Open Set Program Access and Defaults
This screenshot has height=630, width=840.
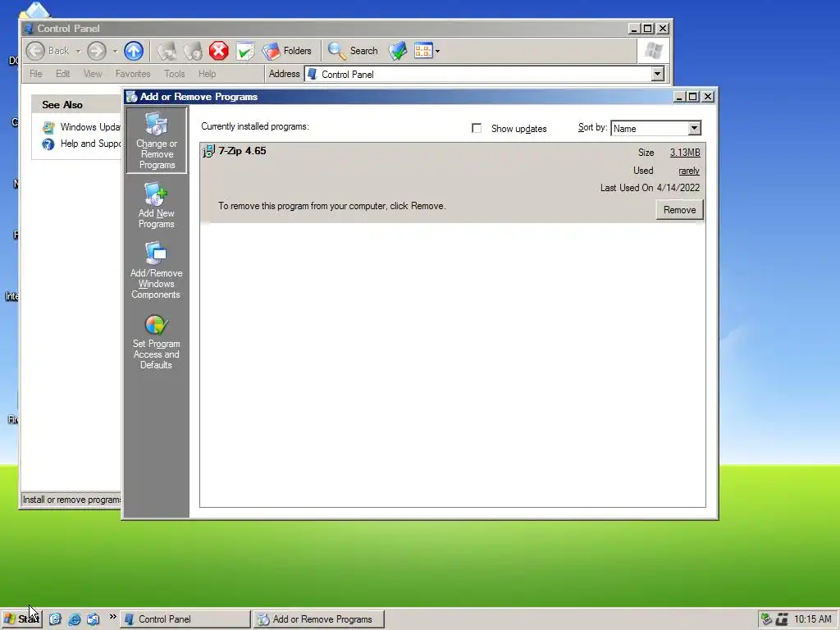157,342
